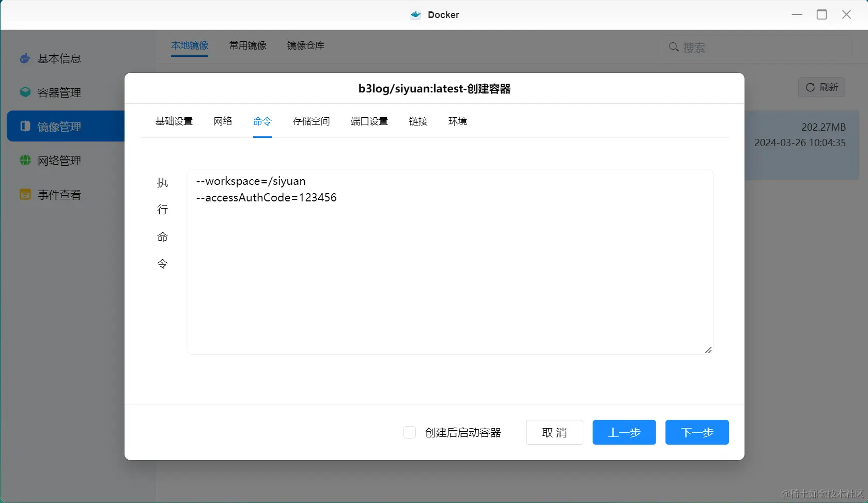Switch to the 网络 tab
Viewport: 868px width, 503px height.
click(223, 121)
